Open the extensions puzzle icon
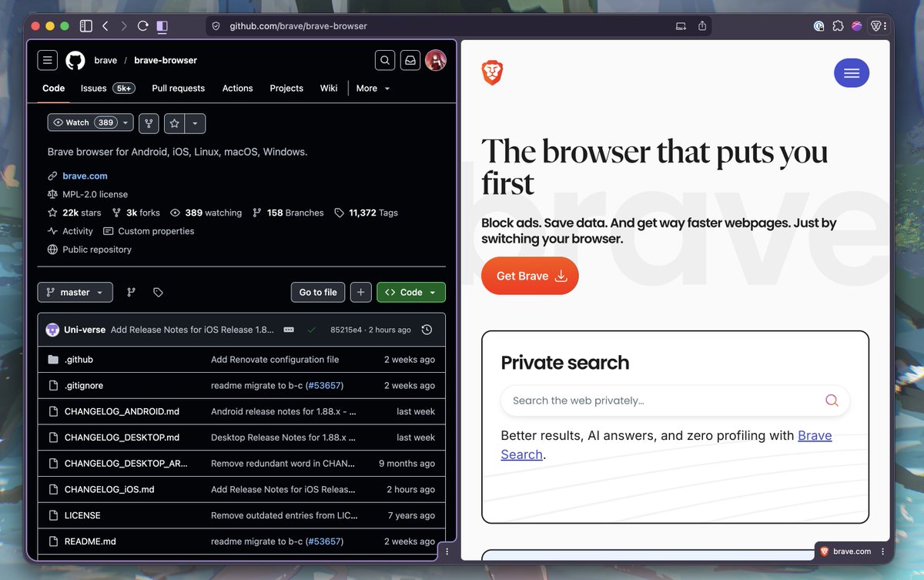The height and width of the screenshot is (580, 924). 839,26
